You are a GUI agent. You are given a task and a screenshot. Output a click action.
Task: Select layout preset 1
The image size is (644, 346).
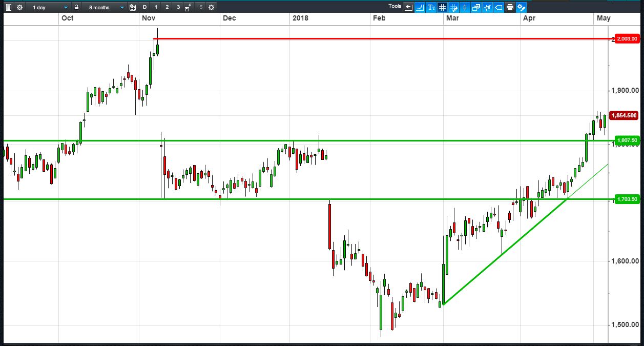(x=156, y=7)
